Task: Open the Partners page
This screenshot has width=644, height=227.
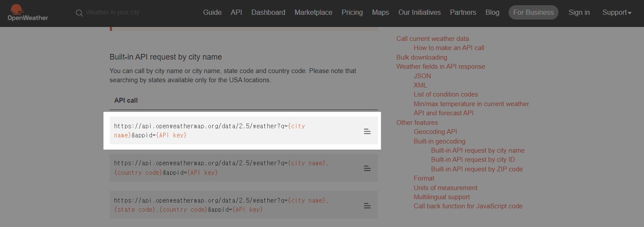Action: (x=463, y=12)
